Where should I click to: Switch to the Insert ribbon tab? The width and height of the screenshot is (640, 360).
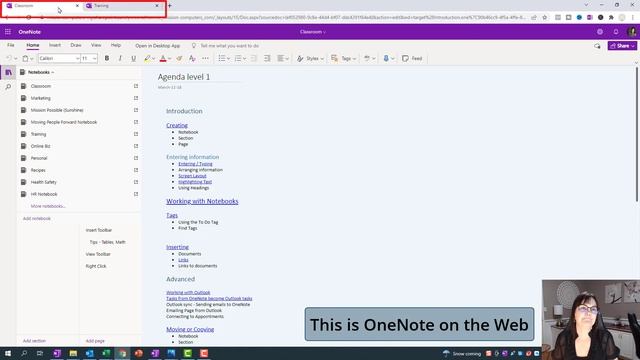coord(55,45)
